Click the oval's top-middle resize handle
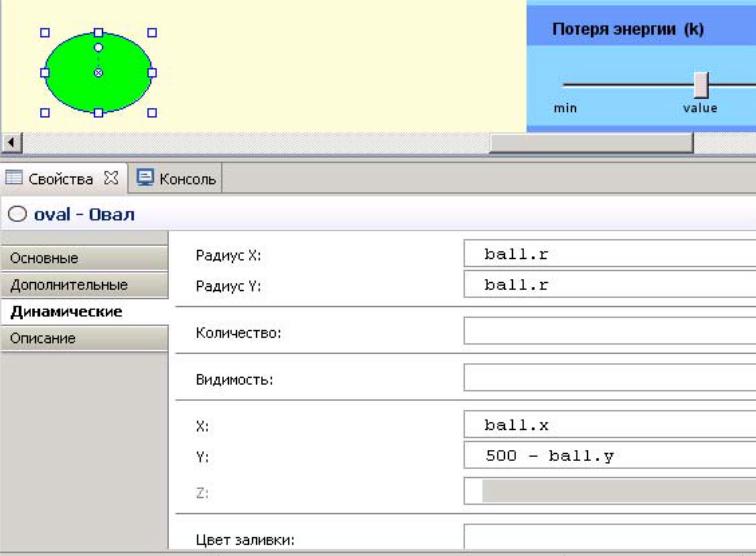Image resolution: width=756 pixels, height=556 pixels. pos(98,32)
